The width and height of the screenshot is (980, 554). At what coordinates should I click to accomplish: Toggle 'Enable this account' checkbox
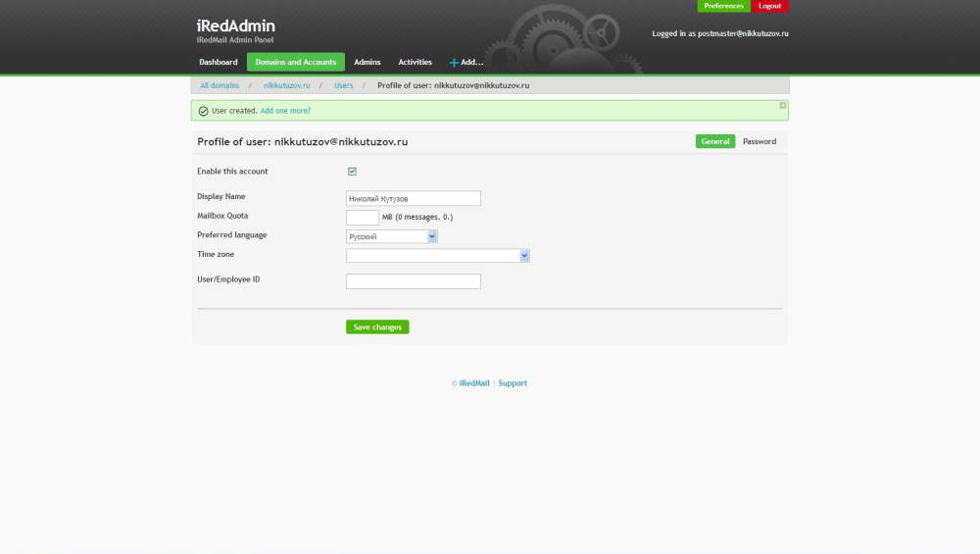(x=352, y=172)
